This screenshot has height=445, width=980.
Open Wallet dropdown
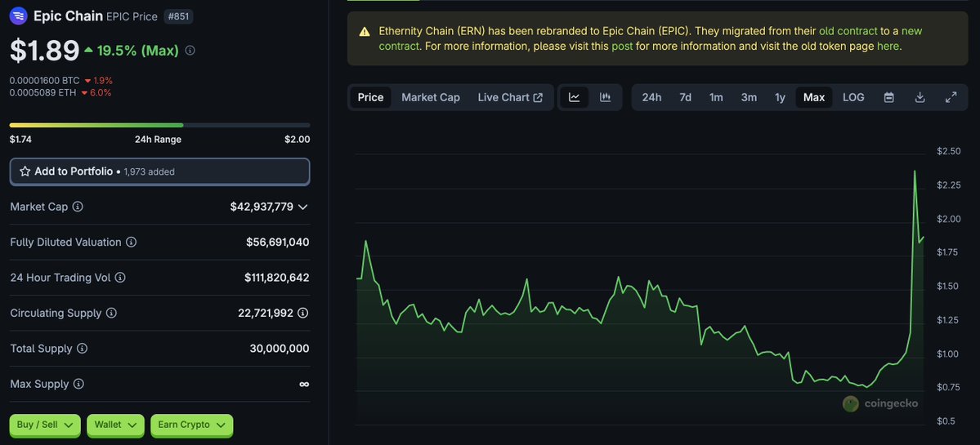115,425
